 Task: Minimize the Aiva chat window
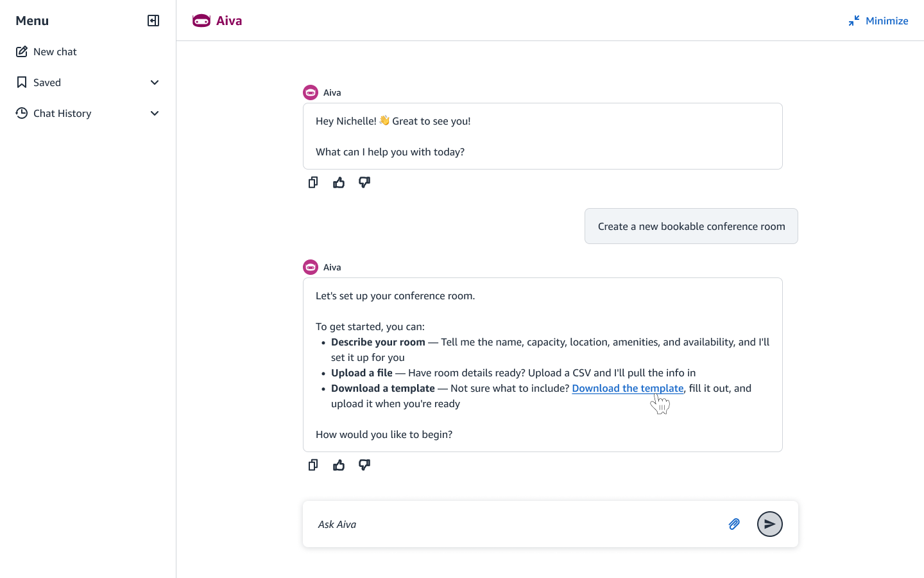[x=878, y=21]
